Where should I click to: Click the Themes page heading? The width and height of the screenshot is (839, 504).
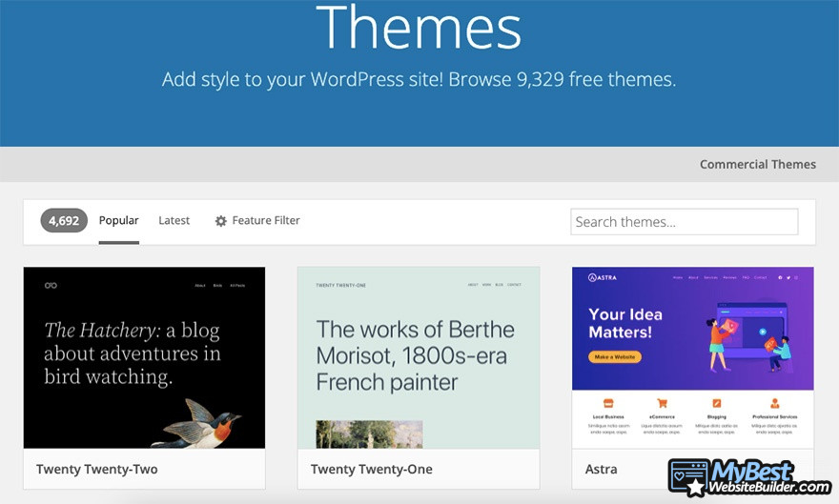(x=419, y=27)
